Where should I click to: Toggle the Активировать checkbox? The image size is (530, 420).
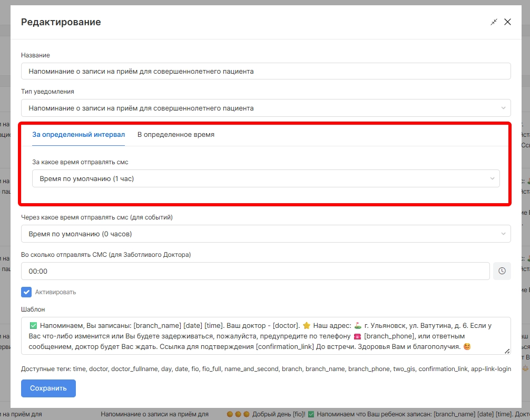(x=26, y=292)
